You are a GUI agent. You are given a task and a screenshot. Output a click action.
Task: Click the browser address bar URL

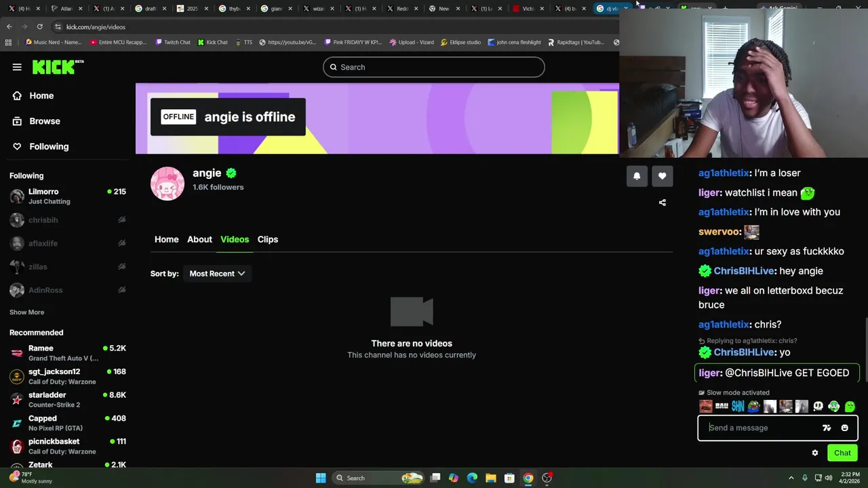96,27
